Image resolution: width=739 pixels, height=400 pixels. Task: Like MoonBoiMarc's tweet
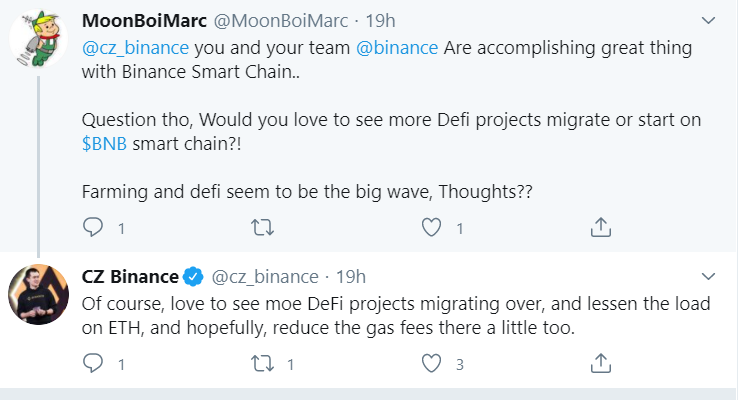tap(431, 229)
